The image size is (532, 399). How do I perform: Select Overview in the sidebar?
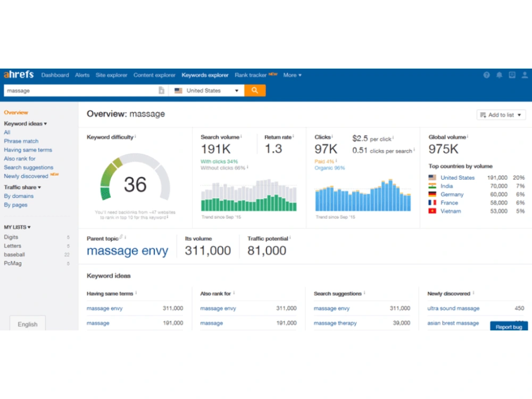(x=16, y=112)
